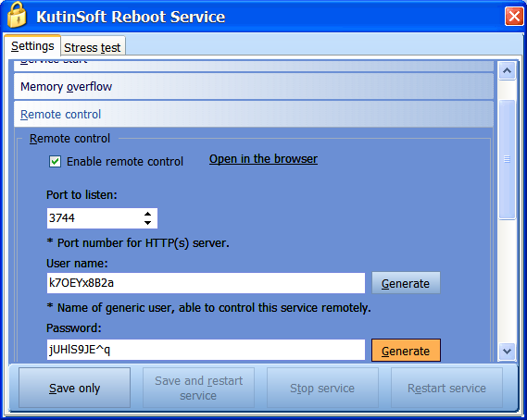The height and width of the screenshot is (420, 527).
Task: Click the Password text field
Action: tap(206, 350)
